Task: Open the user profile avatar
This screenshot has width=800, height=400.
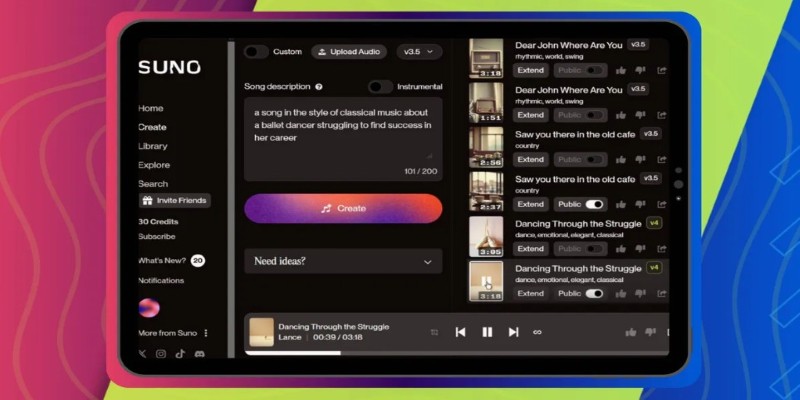Action: tap(149, 308)
